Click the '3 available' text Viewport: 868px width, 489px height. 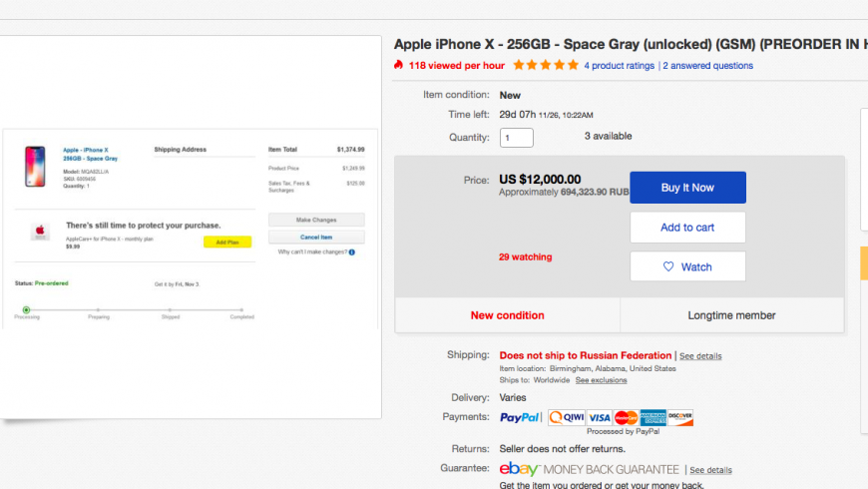(x=608, y=137)
